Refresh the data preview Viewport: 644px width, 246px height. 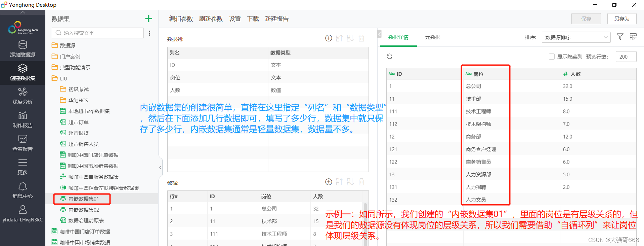[389, 56]
